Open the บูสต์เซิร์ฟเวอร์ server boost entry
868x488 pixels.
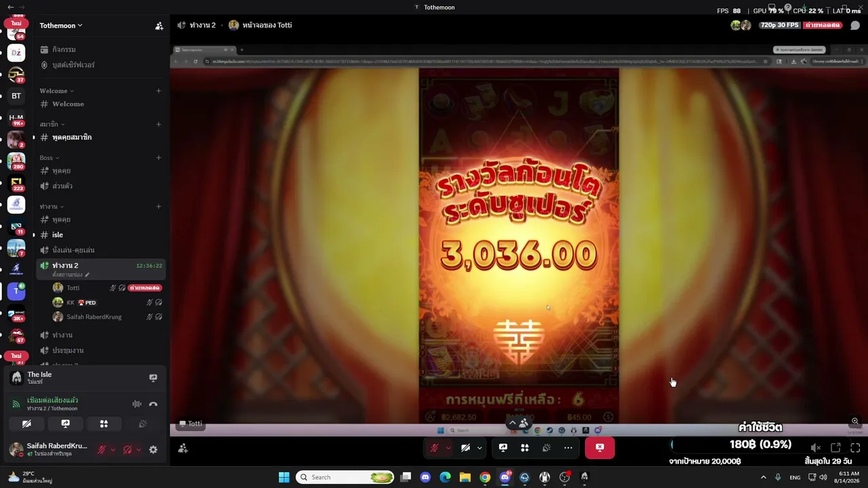pos(100,65)
